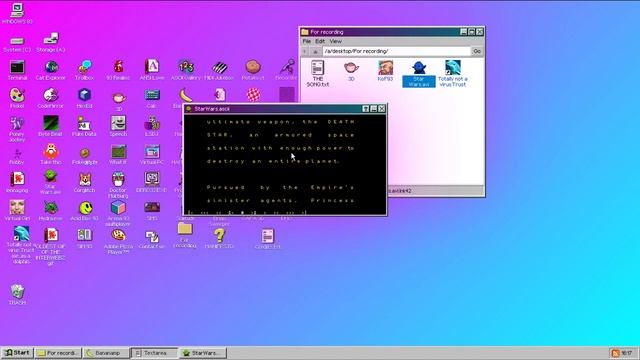Viewport: 640px width, 360px height.
Task: Launch the Piskel paint palette icon
Action: 17,98
